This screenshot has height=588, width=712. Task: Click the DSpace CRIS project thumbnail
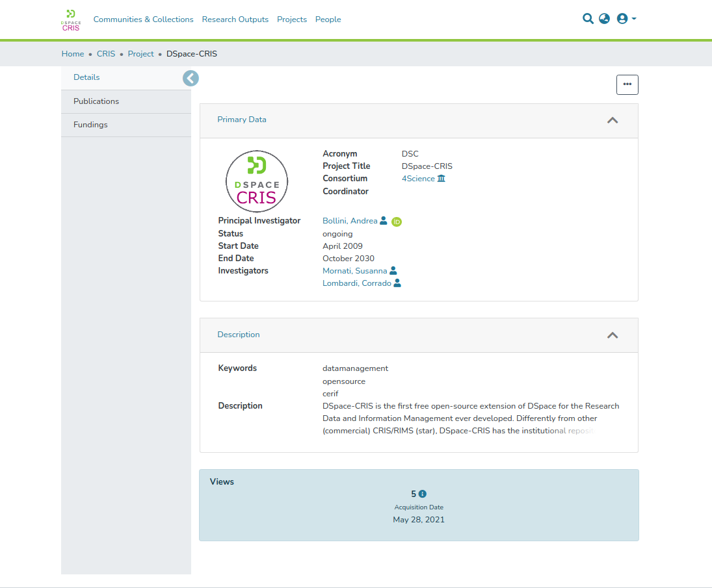coord(257,181)
